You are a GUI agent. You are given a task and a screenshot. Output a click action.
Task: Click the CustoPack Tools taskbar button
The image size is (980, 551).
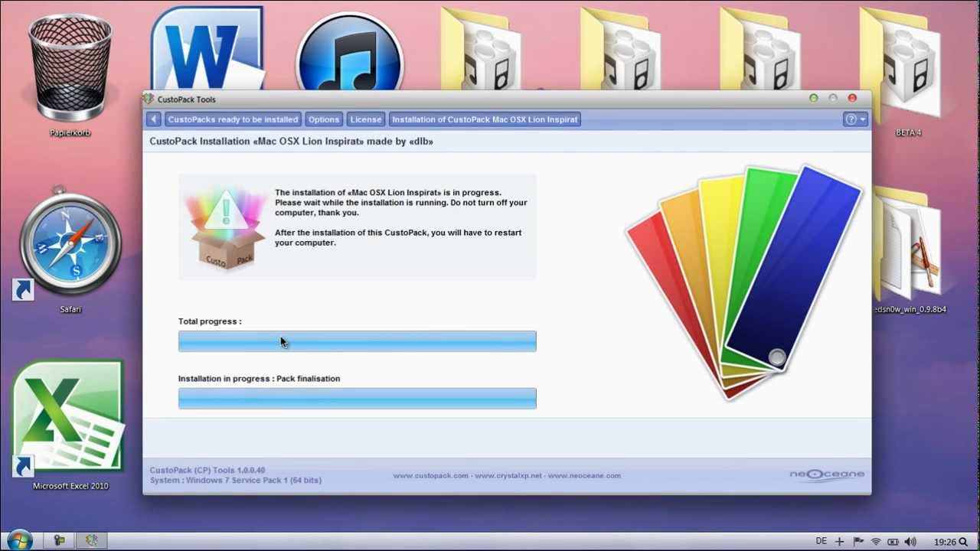(92, 540)
